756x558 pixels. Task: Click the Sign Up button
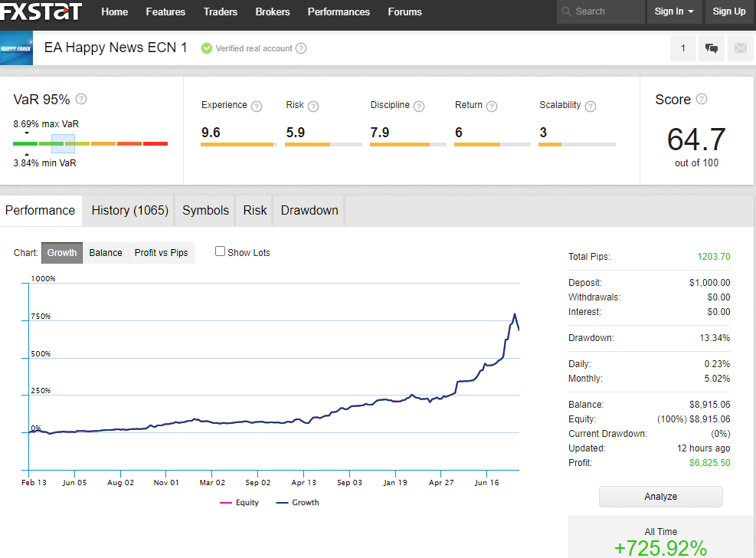[729, 11]
